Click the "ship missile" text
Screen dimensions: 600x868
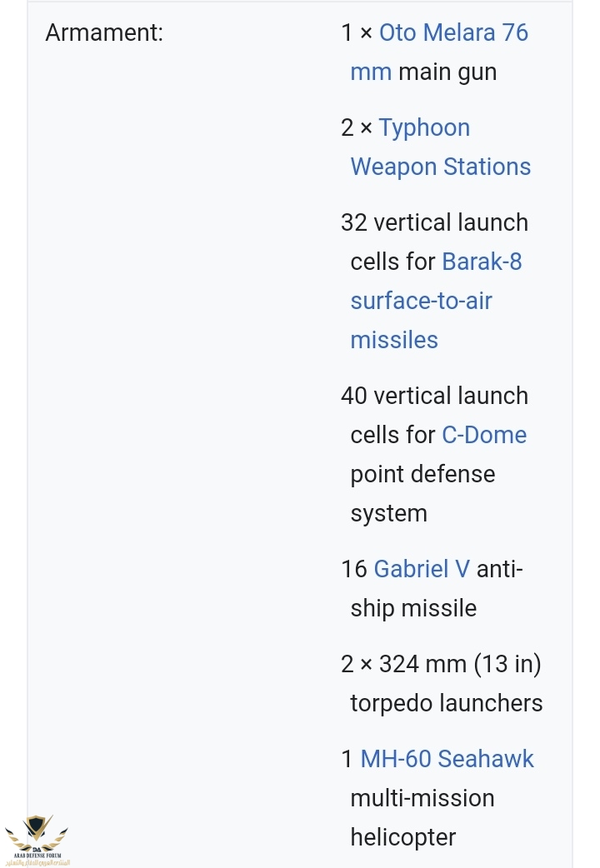pyautogui.click(x=413, y=609)
